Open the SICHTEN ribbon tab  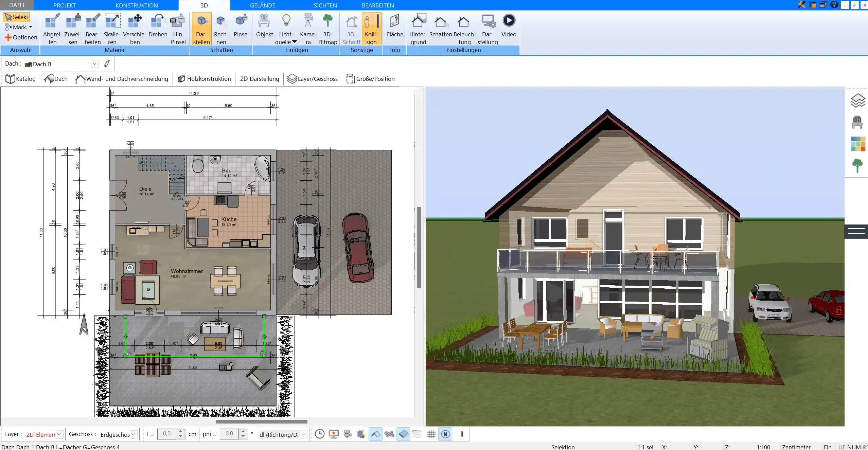click(325, 5)
